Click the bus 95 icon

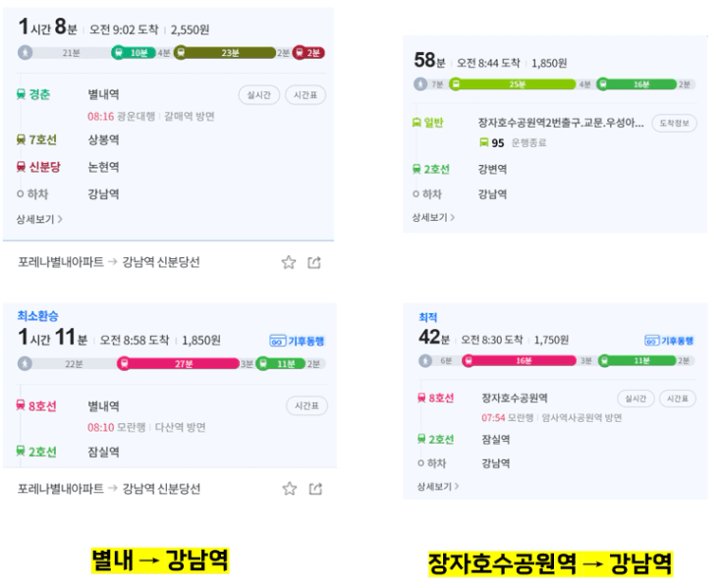(x=484, y=142)
